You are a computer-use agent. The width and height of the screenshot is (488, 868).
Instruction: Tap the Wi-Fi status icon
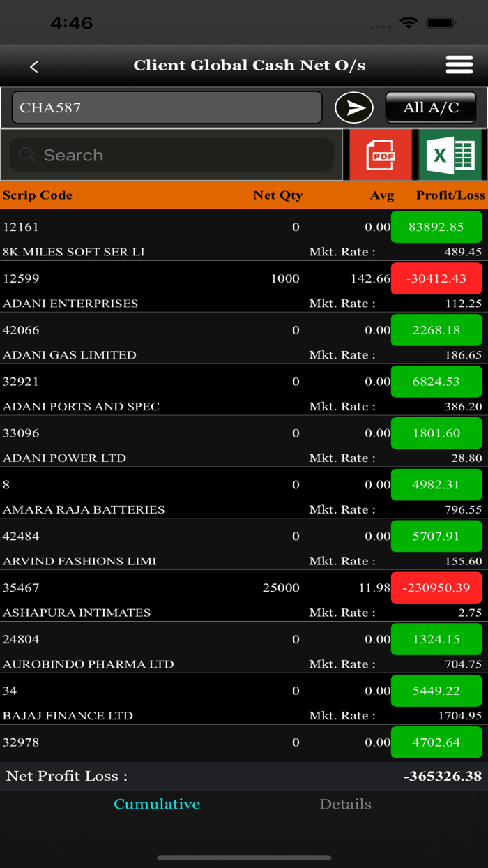click(408, 23)
